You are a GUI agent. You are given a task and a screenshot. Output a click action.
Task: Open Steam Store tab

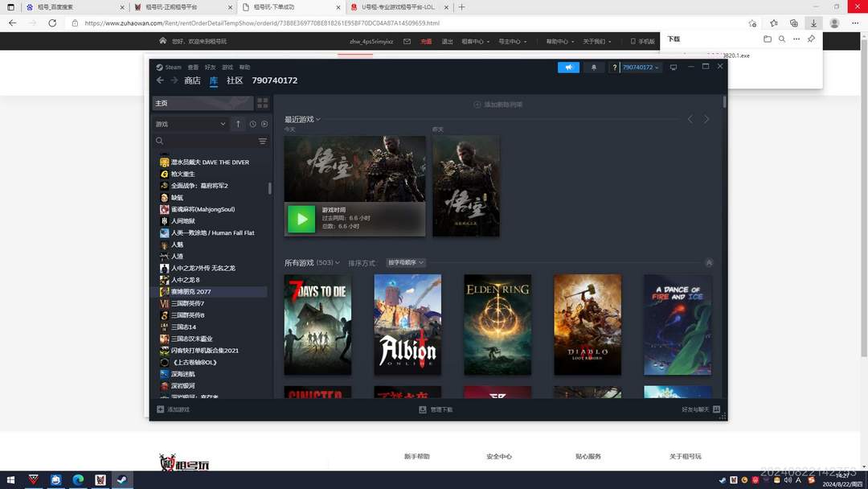pos(192,80)
